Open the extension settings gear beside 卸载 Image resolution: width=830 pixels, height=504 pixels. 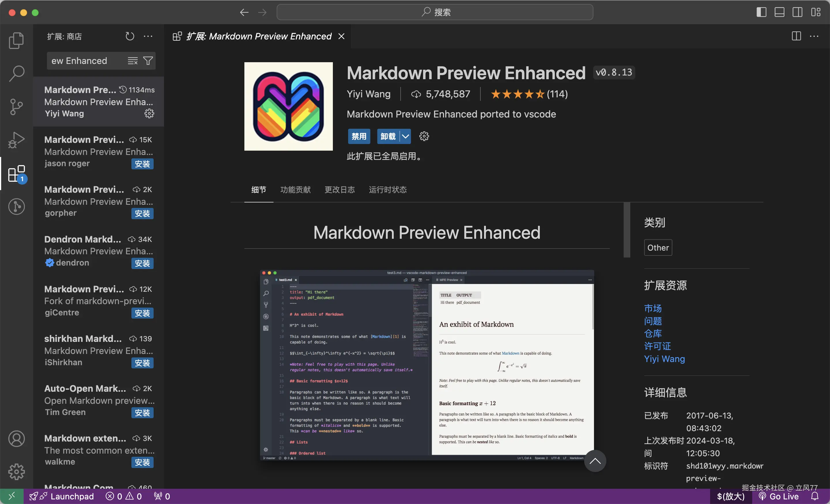(x=424, y=136)
